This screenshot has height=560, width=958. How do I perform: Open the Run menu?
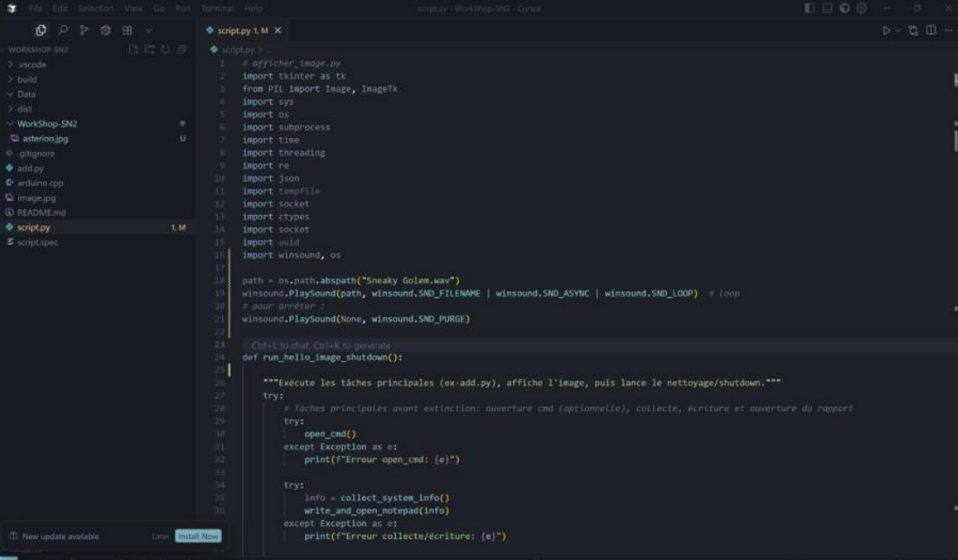[x=183, y=9]
